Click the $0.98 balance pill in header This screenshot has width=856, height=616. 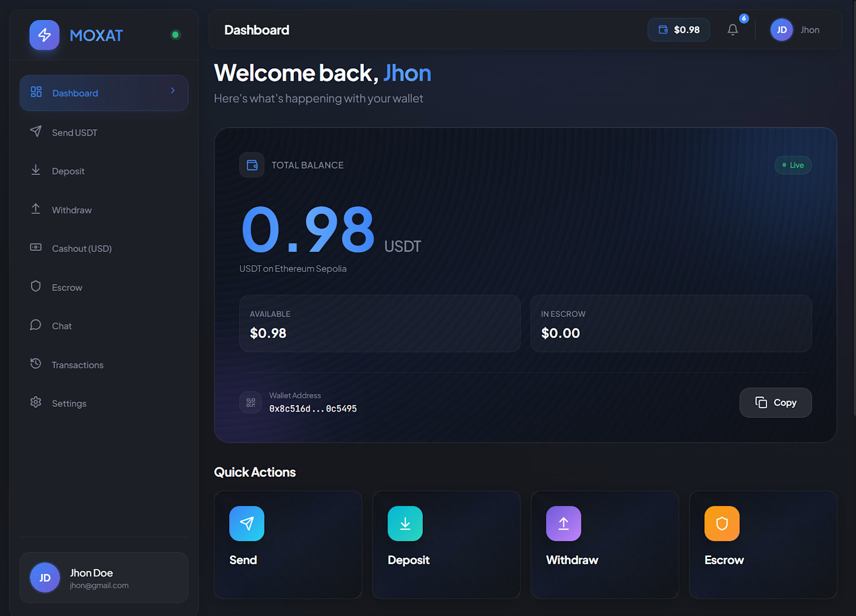pos(679,30)
